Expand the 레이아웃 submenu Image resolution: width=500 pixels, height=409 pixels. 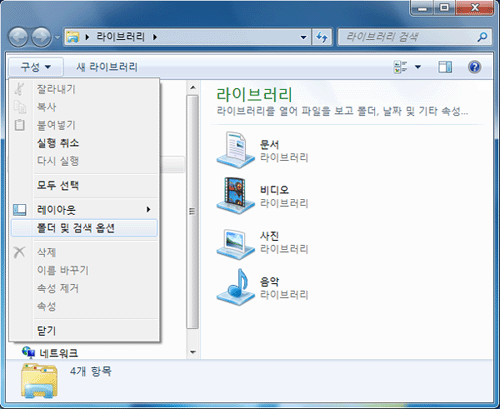[x=84, y=210]
